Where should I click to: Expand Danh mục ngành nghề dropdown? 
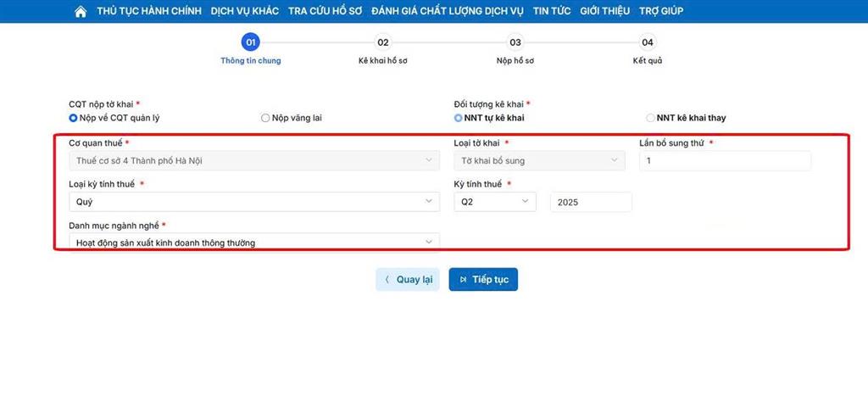tap(253, 243)
